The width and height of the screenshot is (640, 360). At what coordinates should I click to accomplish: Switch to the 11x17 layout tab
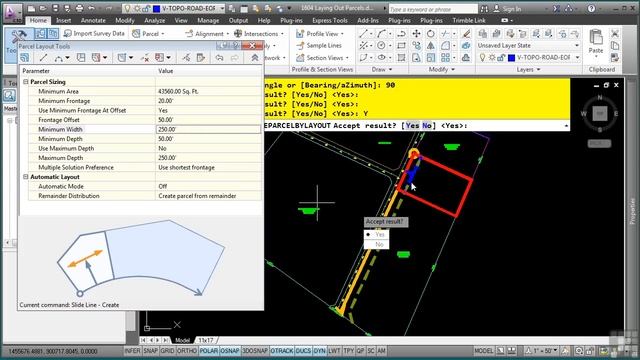pos(206,340)
